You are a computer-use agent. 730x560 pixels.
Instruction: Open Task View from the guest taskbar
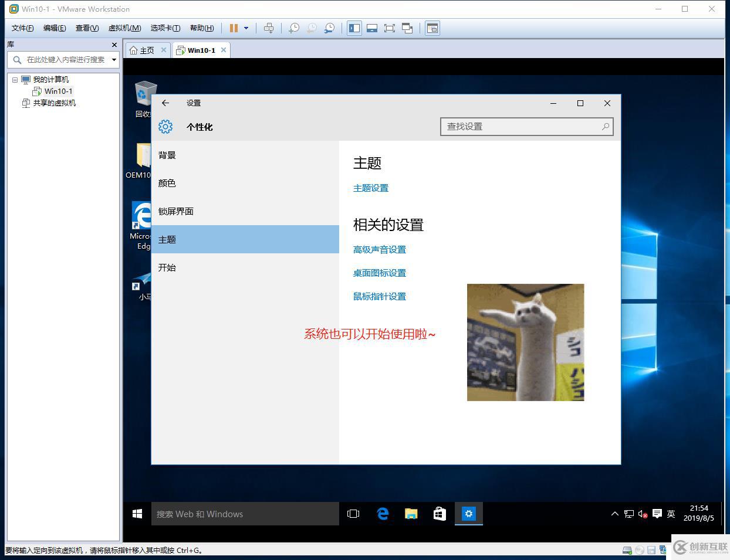click(353, 514)
